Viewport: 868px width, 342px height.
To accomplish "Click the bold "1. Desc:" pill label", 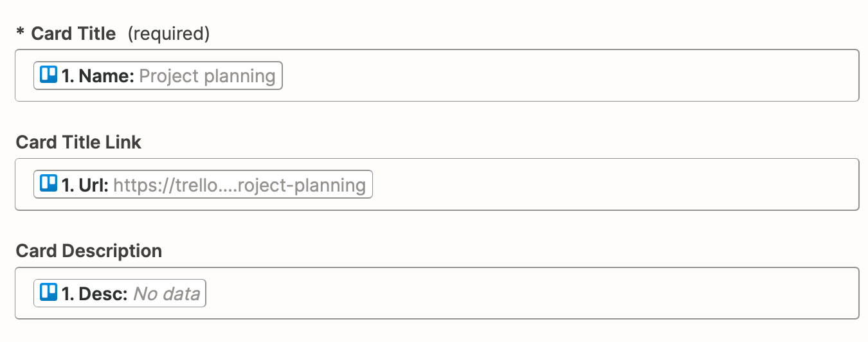I will point(95,294).
